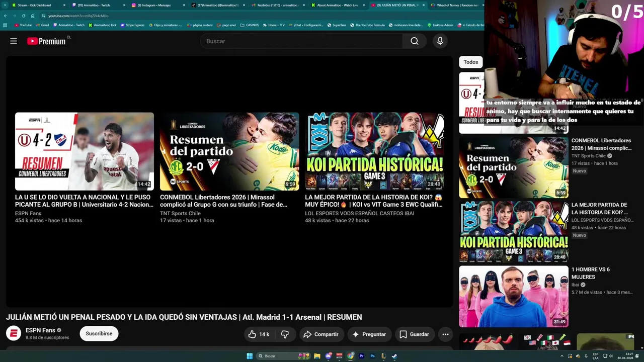Open the Chrome apps grid shortcut in bookmarks bar

(6, 25)
